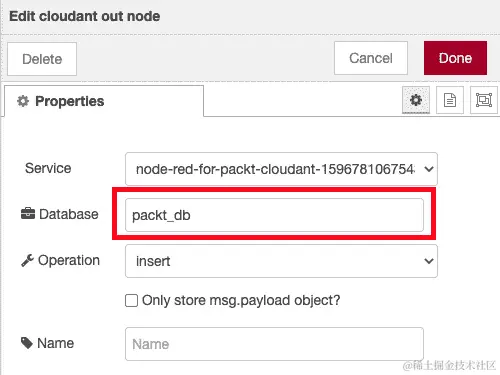Confirm changes with Done button
The image size is (500, 375).
(455, 58)
